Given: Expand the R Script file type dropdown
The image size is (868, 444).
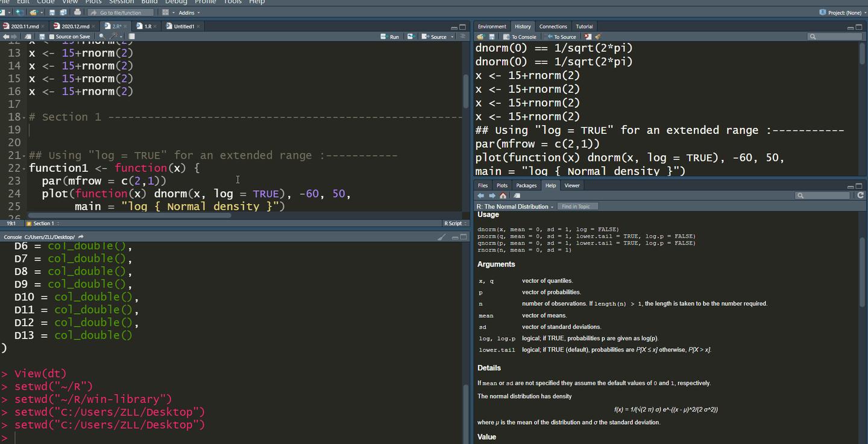Looking at the screenshot, I should click(x=455, y=223).
